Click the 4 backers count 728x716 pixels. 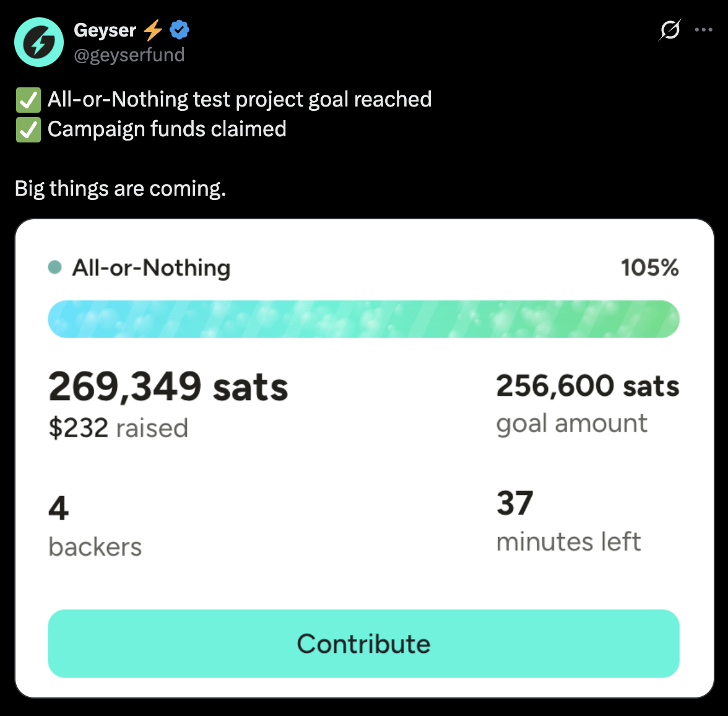59,509
